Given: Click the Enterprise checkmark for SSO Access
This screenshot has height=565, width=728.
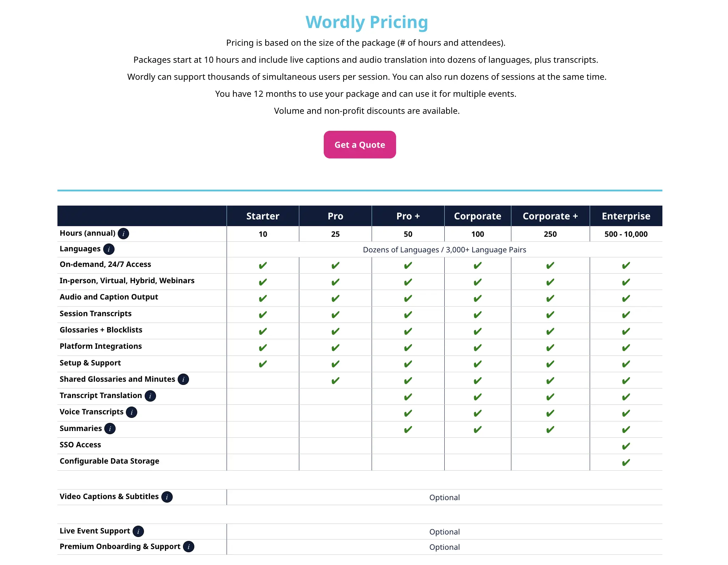Looking at the screenshot, I should (x=626, y=446).
